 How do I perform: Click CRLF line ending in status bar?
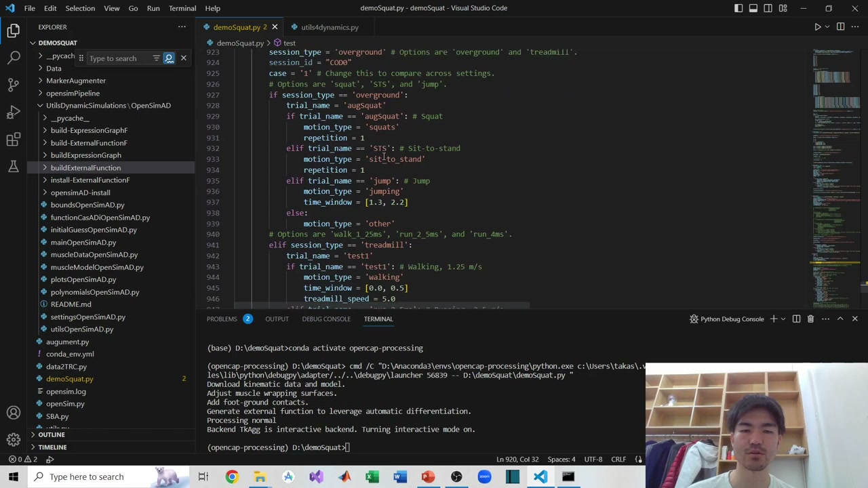(x=618, y=460)
